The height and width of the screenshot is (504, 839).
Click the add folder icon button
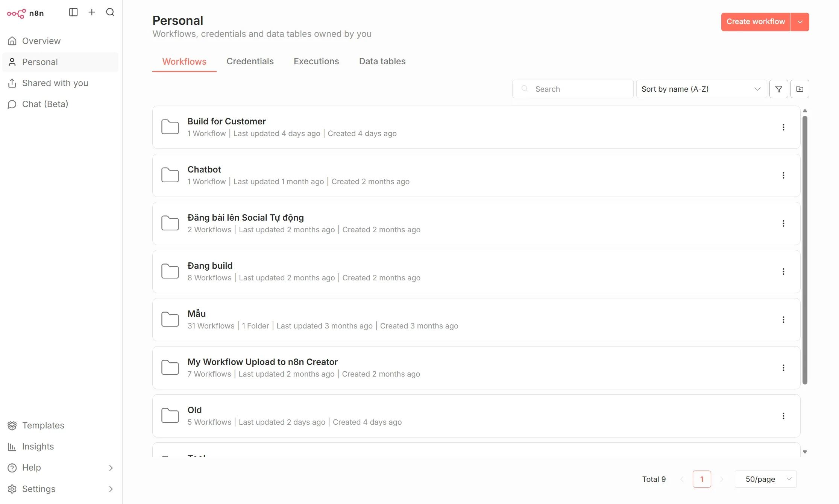(800, 89)
